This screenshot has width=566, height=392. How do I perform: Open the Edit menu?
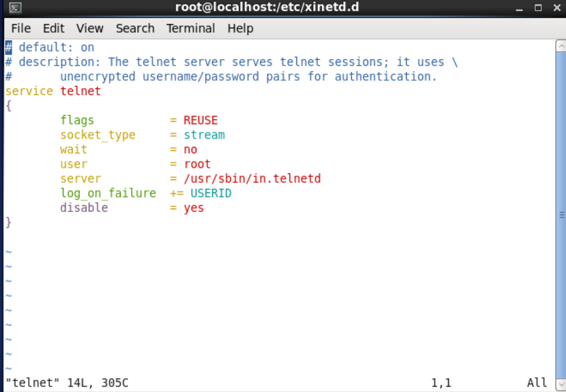coord(53,28)
